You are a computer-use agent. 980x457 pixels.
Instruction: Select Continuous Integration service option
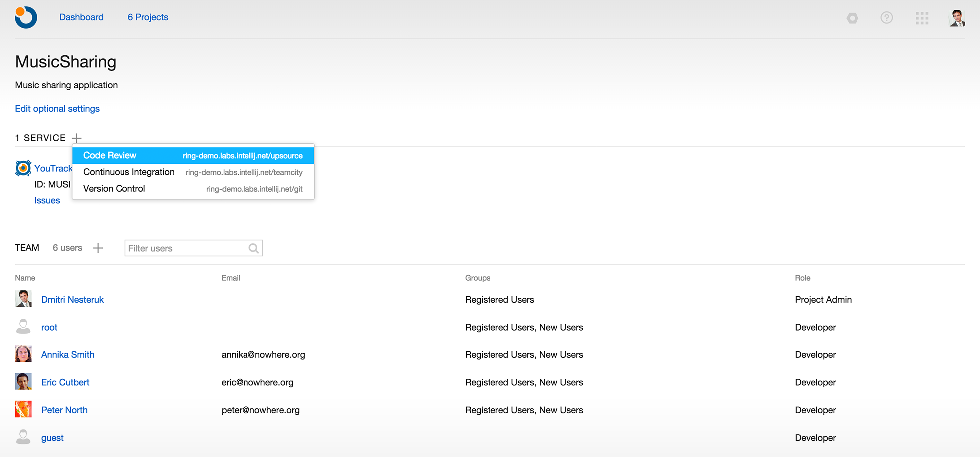point(193,172)
